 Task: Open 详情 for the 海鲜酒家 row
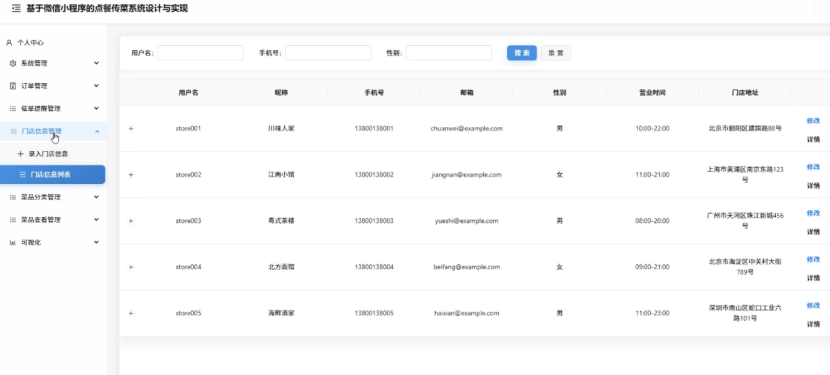point(813,324)
